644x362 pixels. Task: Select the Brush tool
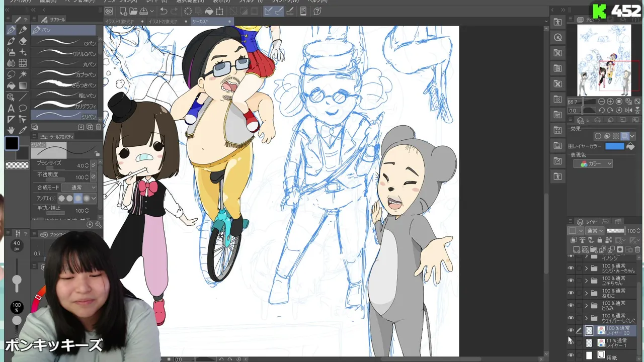click(11, 41)
